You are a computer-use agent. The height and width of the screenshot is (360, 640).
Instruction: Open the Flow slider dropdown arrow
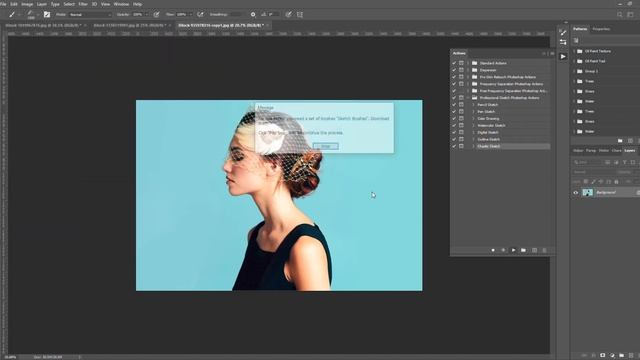[x=191, y=14]
